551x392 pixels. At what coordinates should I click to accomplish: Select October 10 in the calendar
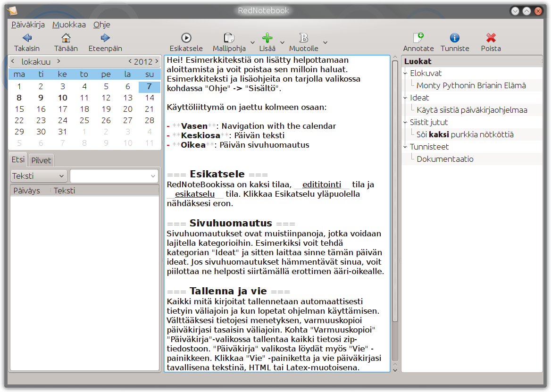63,98
